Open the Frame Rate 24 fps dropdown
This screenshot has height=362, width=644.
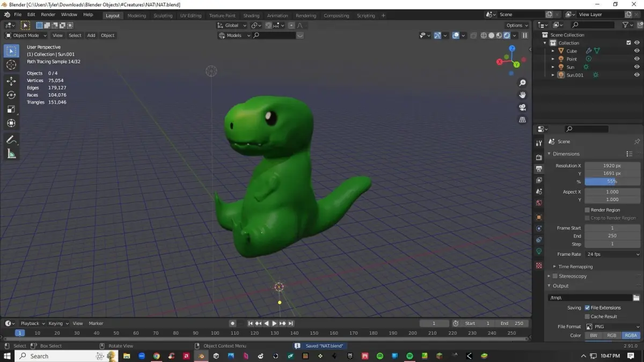pos(612,254)
